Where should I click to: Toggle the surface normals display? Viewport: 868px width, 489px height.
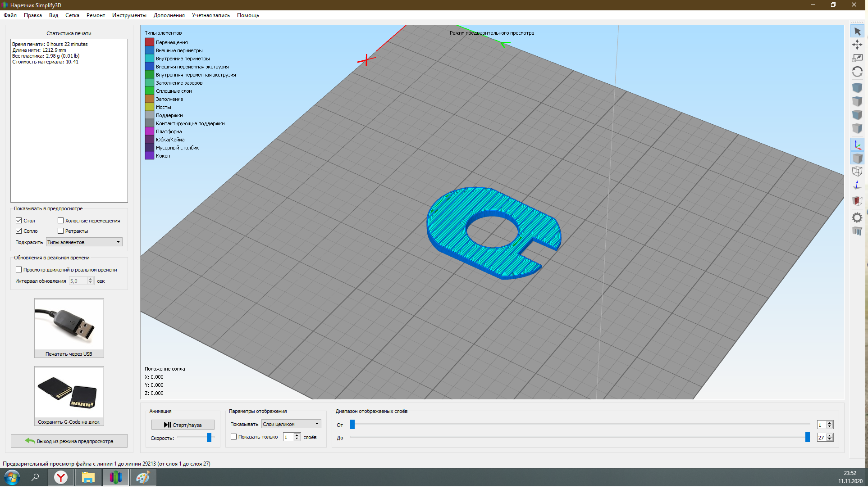[x=857, y=185]
